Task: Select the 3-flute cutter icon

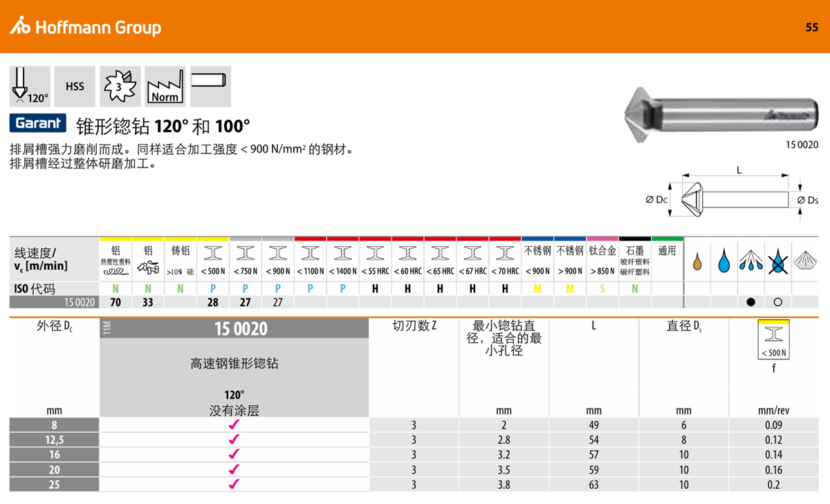Action: click(x=120, y=86)
